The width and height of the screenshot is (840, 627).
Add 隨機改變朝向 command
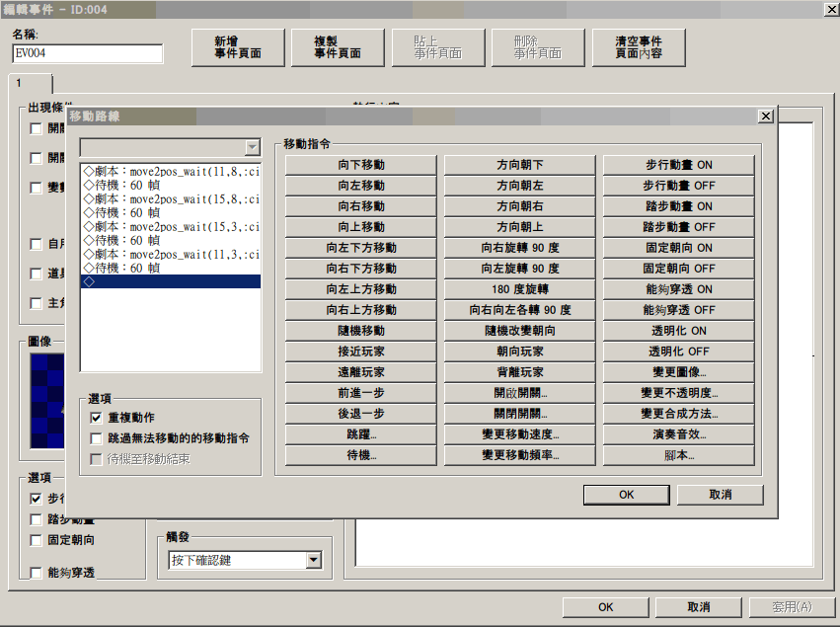tap(519, 331)
